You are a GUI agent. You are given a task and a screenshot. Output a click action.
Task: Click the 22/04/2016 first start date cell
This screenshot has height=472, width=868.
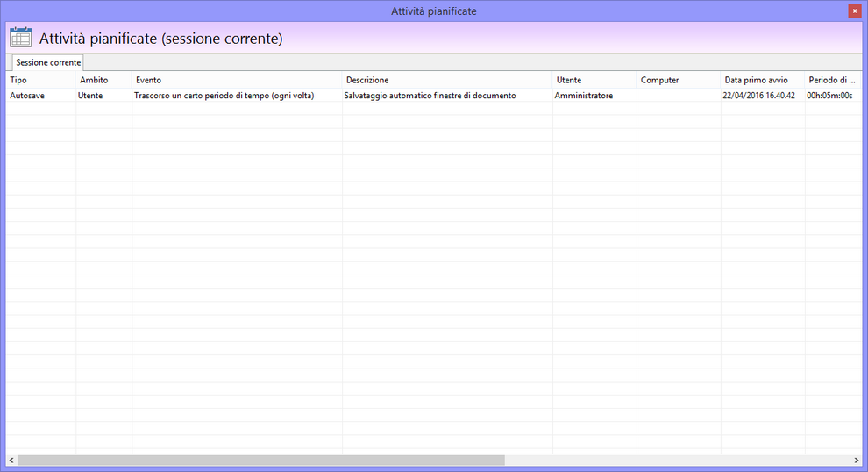click(758, 96)
